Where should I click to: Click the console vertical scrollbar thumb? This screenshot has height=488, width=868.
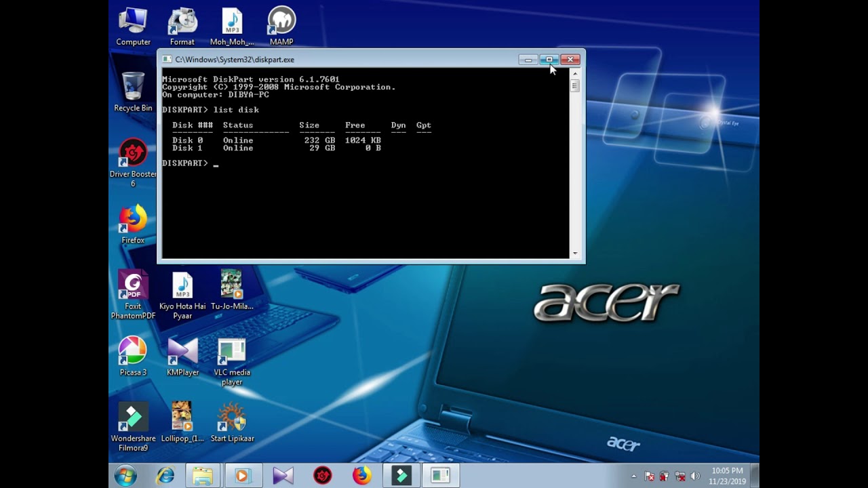(575, 85)
